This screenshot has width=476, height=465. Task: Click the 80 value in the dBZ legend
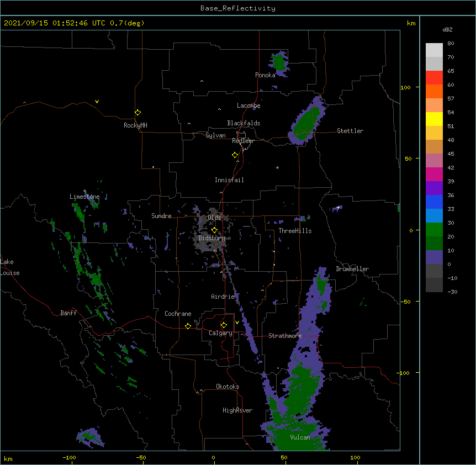click(451, 44)
